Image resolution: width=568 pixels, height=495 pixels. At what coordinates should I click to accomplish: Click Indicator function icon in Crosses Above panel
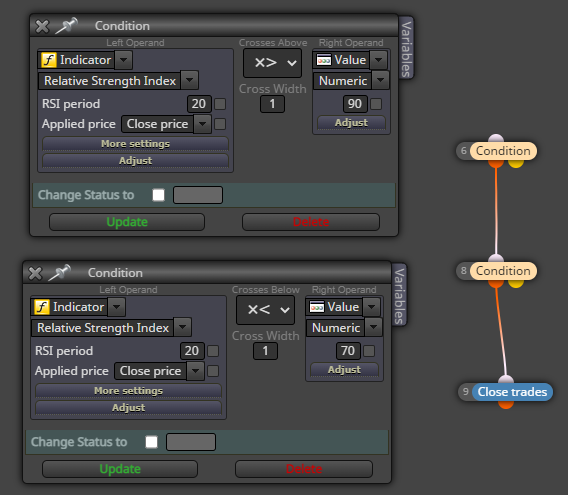49,60
